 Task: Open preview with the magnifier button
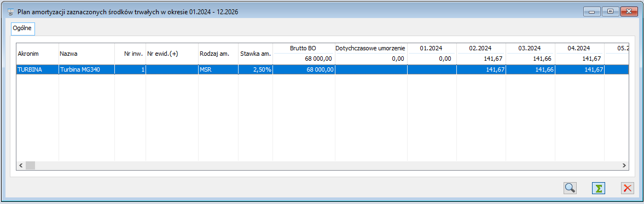coord(570,188)
